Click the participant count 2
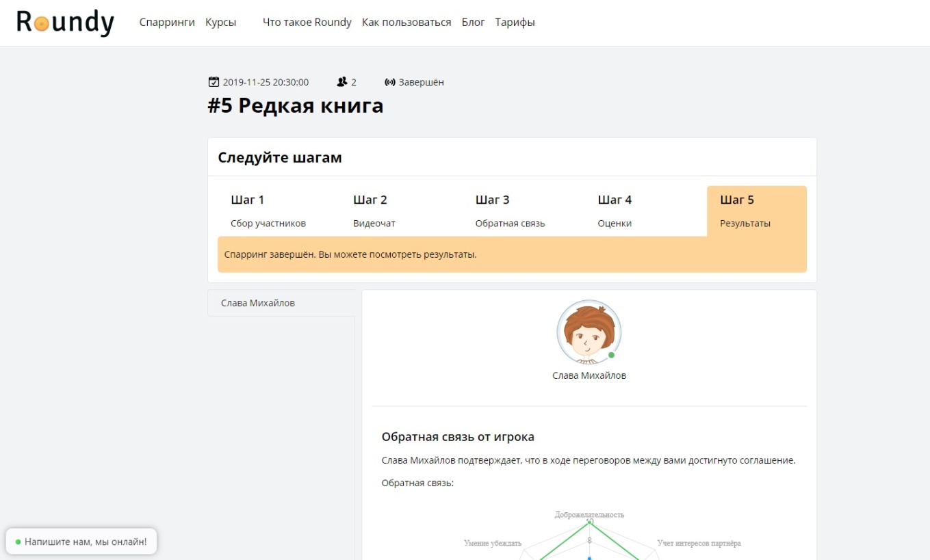This screenshot has height=560, width=930. pos(354,82)
